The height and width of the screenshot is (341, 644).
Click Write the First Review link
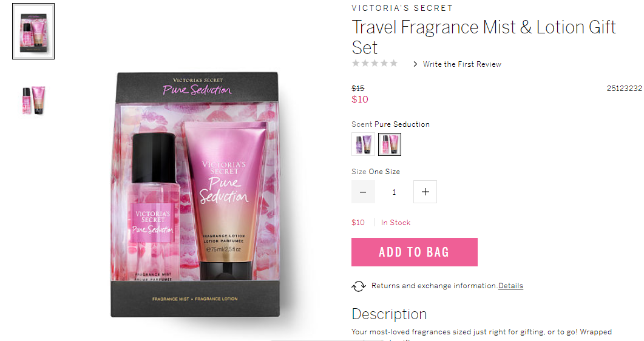point(462,64)
